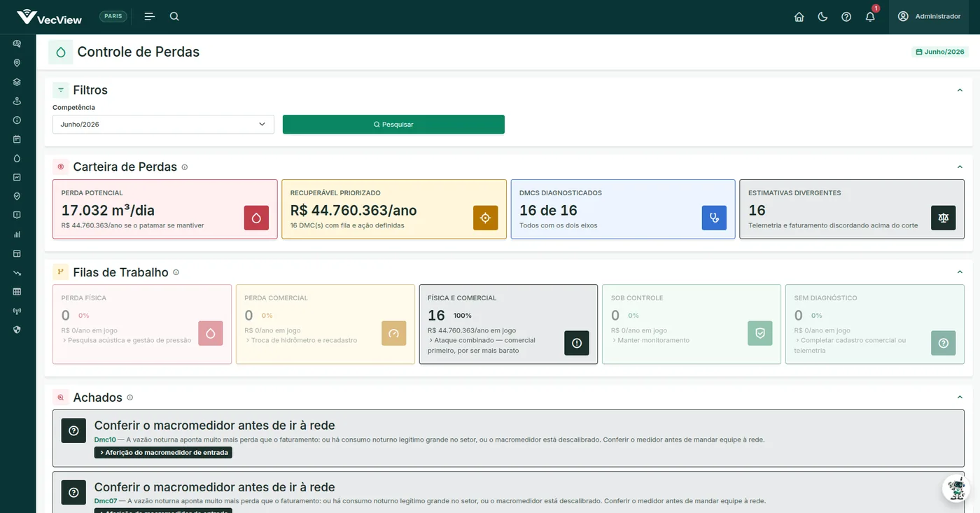The width and height of the screenshot is (980, 513).
Task: Open the water drop sidebar icon
Action: pyautogui.click(x=17, y=158)
